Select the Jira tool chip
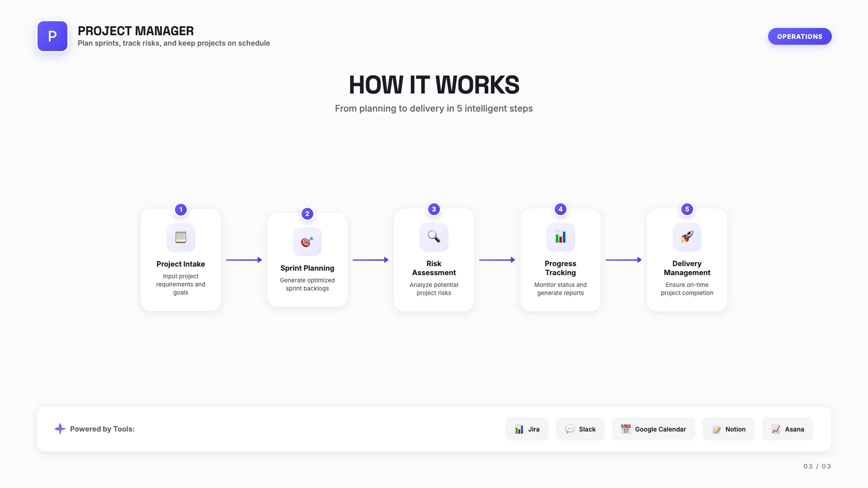This screenshot has height=488, width=868. pyautogui.click(x=527, y=429)
